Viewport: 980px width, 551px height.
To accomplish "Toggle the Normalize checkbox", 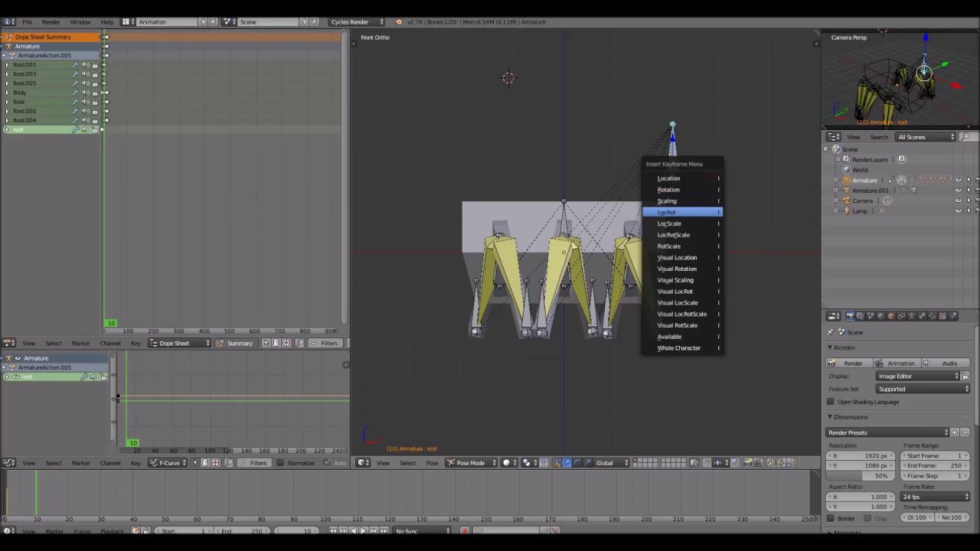I will click(x=280, y=463).
